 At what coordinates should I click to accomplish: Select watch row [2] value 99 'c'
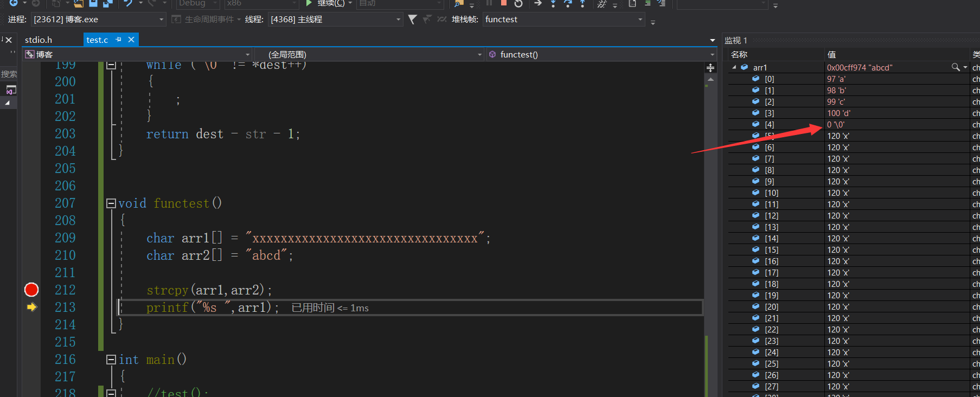(x=836, y=101)
